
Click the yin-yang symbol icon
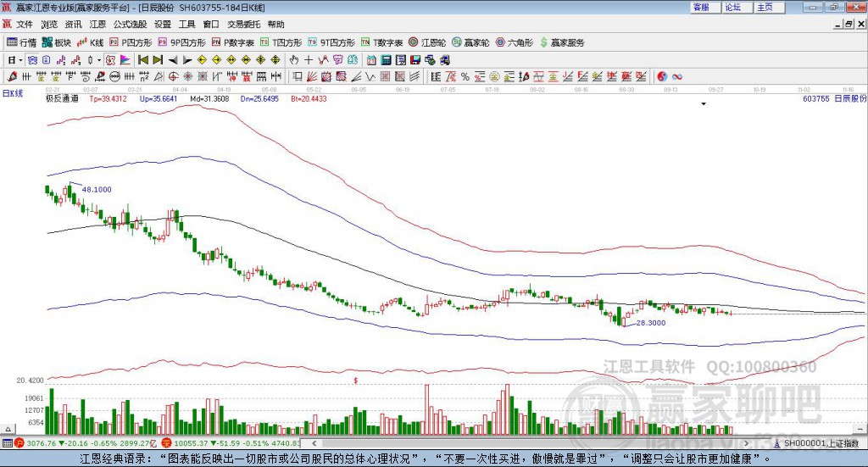coord(661,76)
